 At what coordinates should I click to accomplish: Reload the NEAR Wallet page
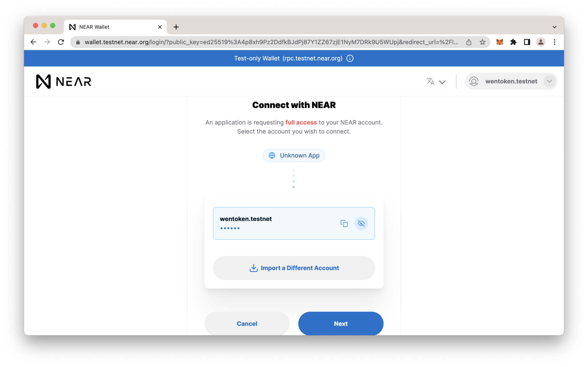point(61,42)
